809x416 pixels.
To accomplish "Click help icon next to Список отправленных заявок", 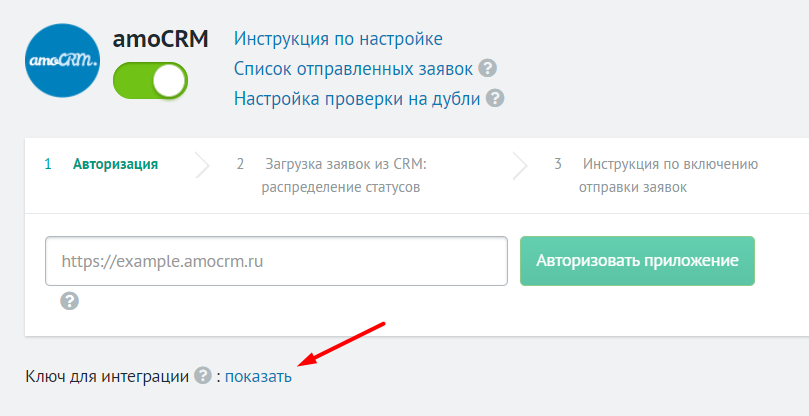I will coord(488,68).
